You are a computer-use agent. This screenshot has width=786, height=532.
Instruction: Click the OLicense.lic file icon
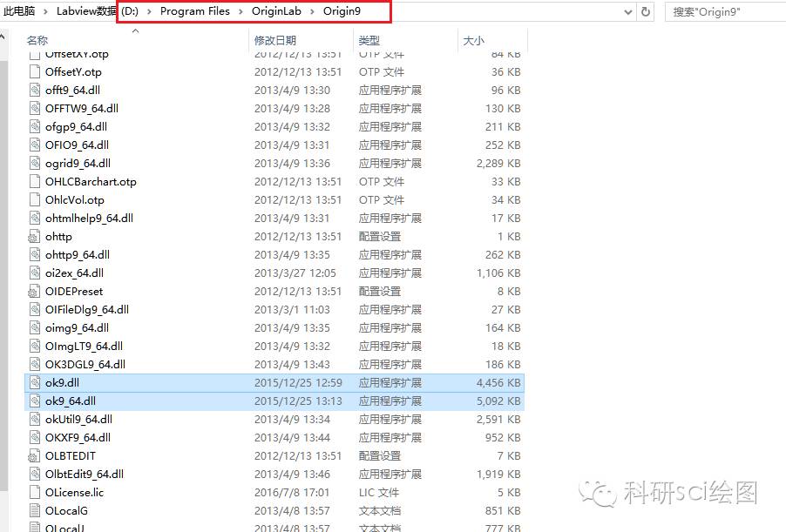pyautogui.click(x=34, y=493)
